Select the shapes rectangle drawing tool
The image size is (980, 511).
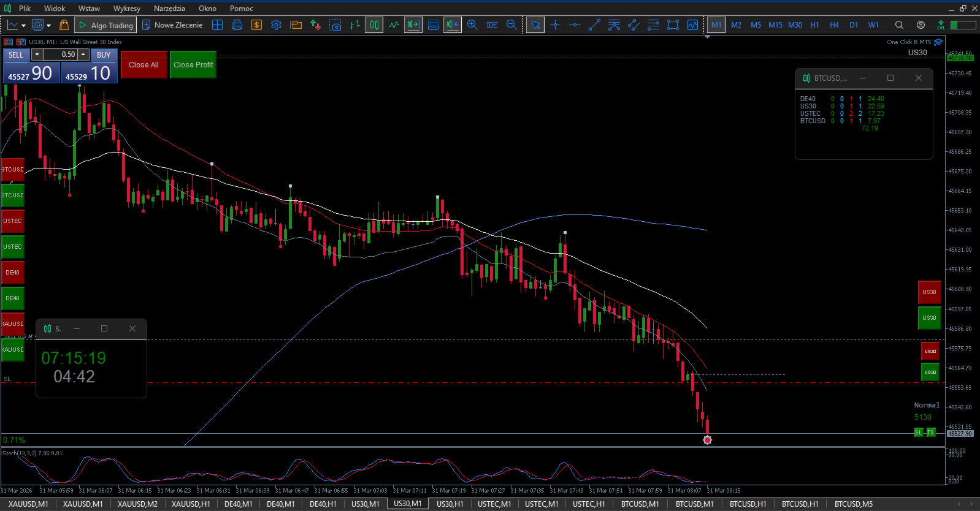(673, 25)
